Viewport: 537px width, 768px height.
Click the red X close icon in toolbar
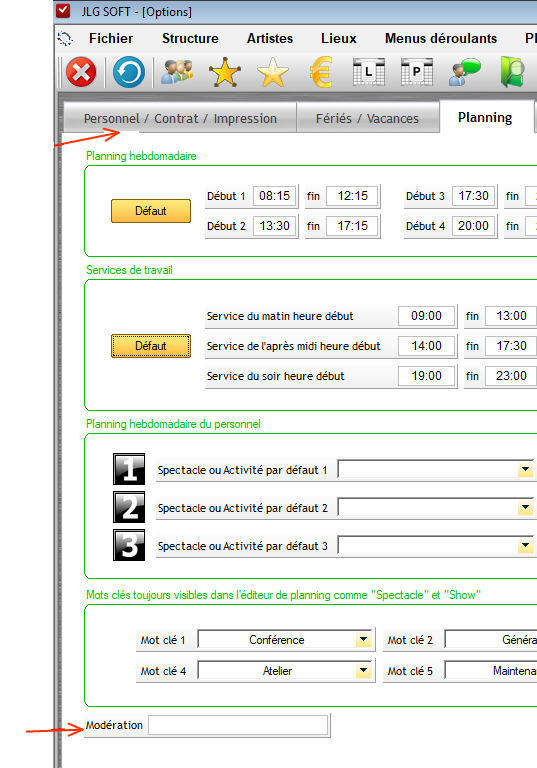[x=81, y=72]
